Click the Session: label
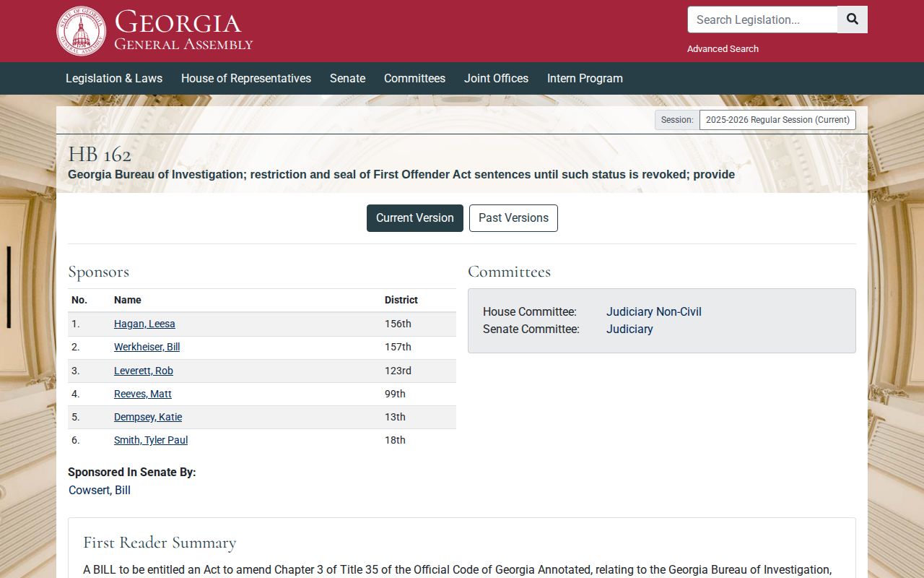924x578 pixels. point(677,120)
